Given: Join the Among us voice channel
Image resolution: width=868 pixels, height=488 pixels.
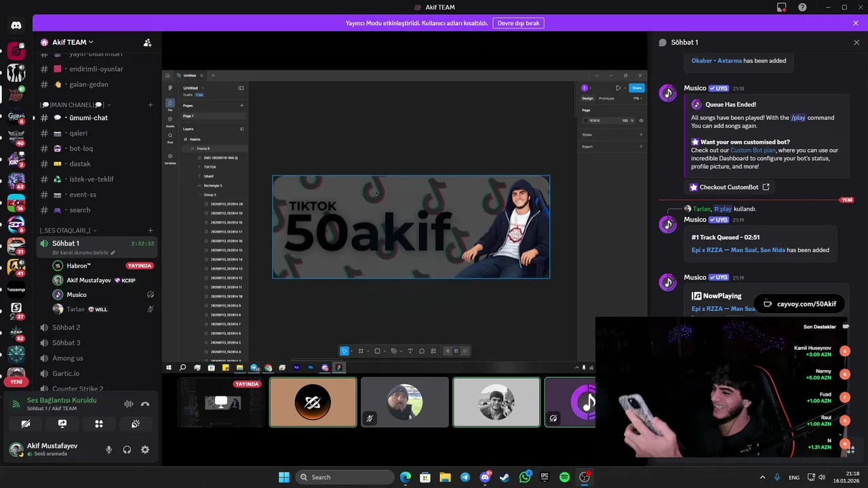Looking at the screenshot, I should pos(97,358).
